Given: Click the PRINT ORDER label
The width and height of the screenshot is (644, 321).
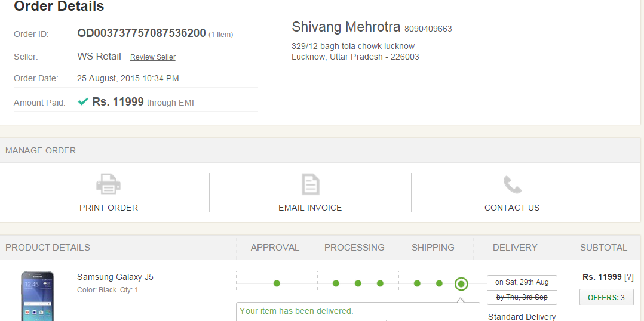Looking at the screenshot, I should (109, 208).
